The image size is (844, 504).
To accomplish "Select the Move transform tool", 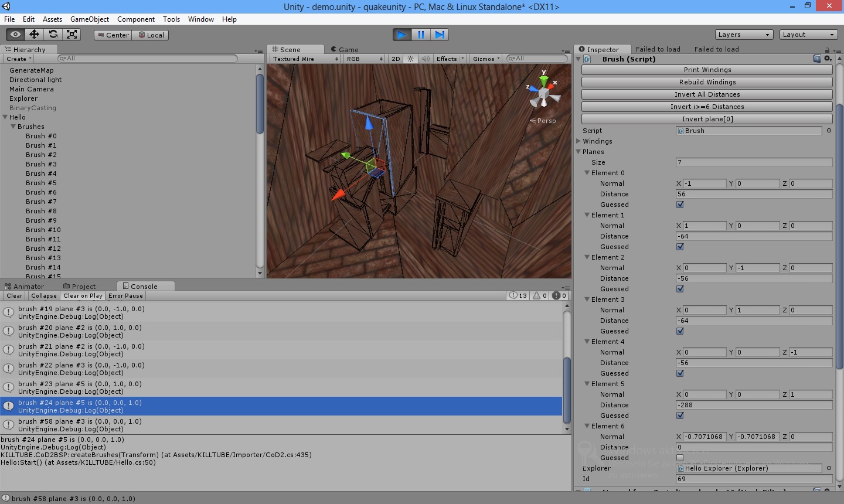I will point(35,35).
